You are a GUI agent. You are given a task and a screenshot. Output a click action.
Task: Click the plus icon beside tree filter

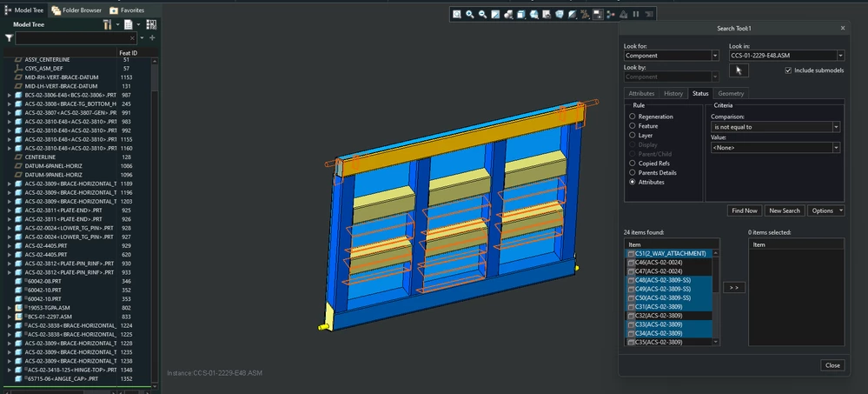click(152, 38)
